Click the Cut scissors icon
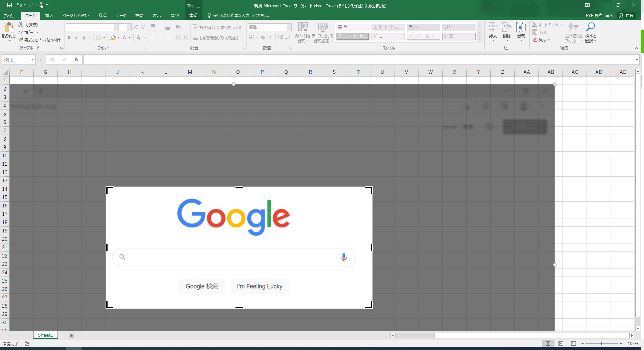Screen dimensions: 644x350 tap(21, 25)
